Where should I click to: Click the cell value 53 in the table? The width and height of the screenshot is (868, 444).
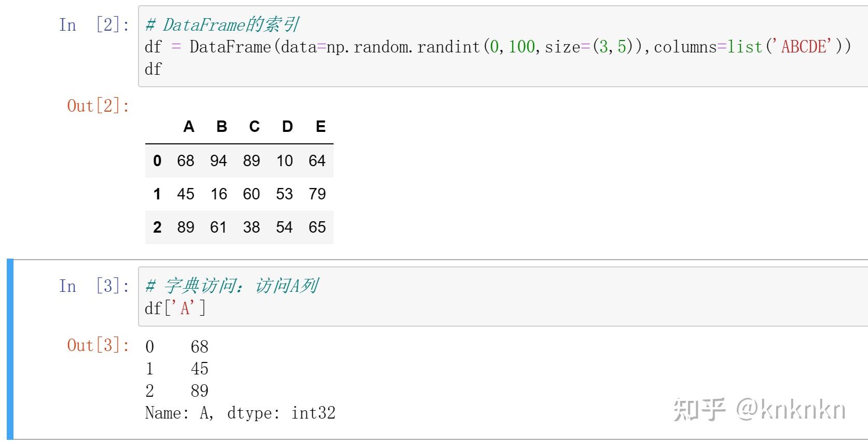coord(284,194)
